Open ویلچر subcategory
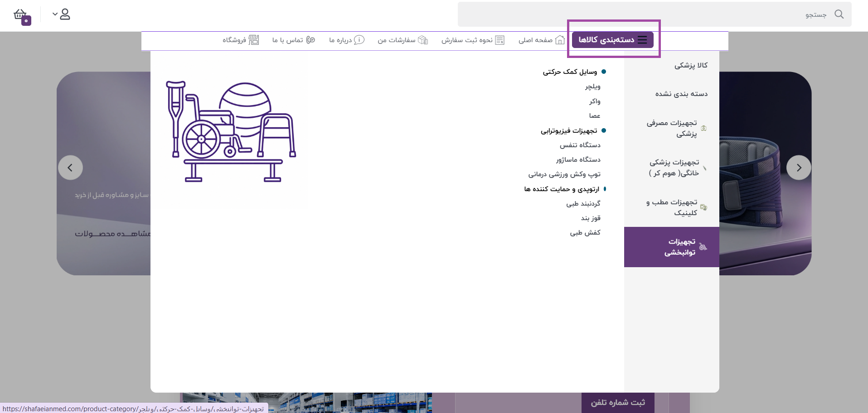868x413 pixels. click(x=592, y=86)
